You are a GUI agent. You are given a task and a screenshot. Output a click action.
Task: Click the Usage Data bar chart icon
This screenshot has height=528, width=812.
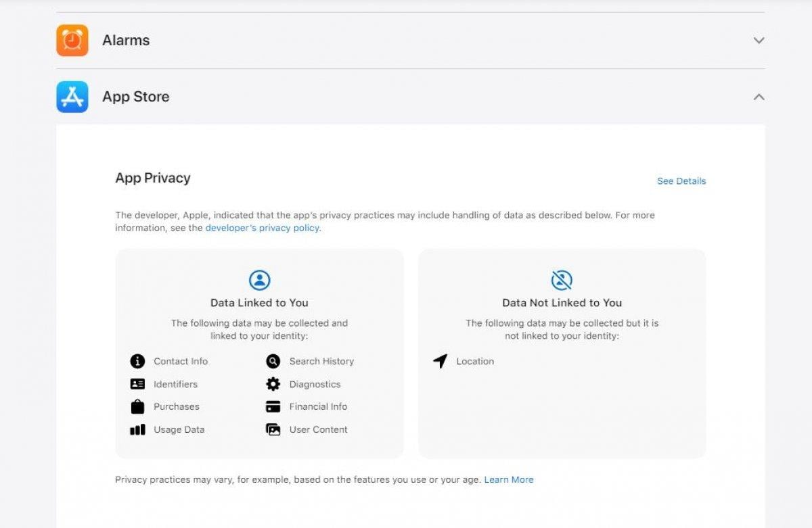click(x=137, y=430)
